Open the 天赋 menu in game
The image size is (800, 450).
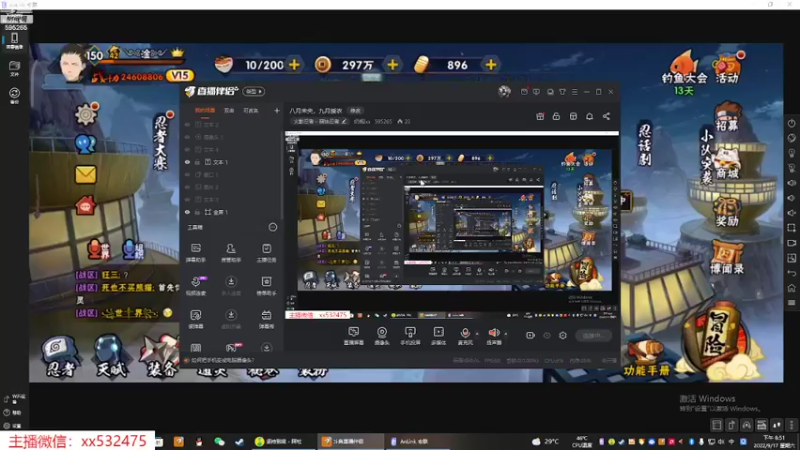pyautogui.click(x=110, y=357)
